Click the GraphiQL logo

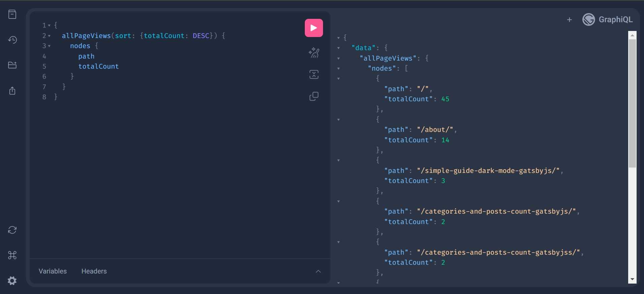tap(608, 20)
